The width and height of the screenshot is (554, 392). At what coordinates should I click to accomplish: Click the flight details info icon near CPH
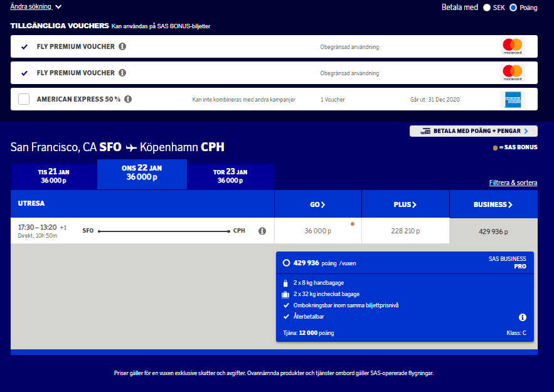pyautogui.click(x=262, y=231)
